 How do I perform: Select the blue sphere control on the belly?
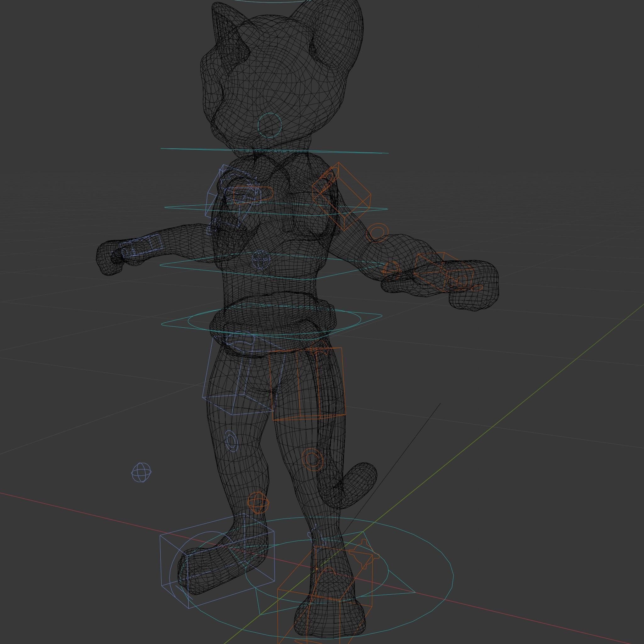point(261,259)
